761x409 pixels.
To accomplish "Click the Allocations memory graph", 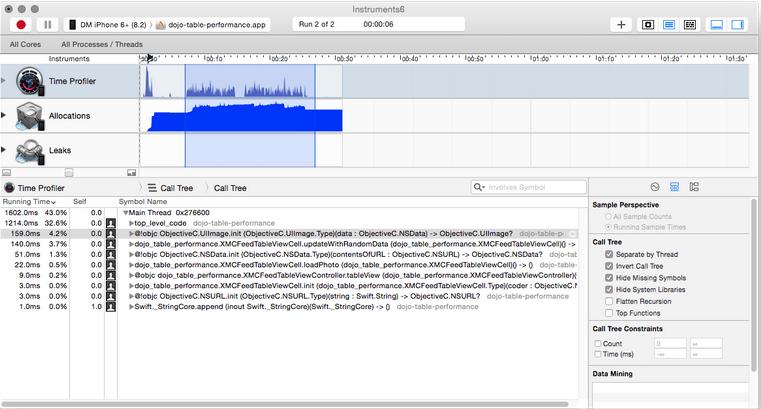I will pos(245,117).
